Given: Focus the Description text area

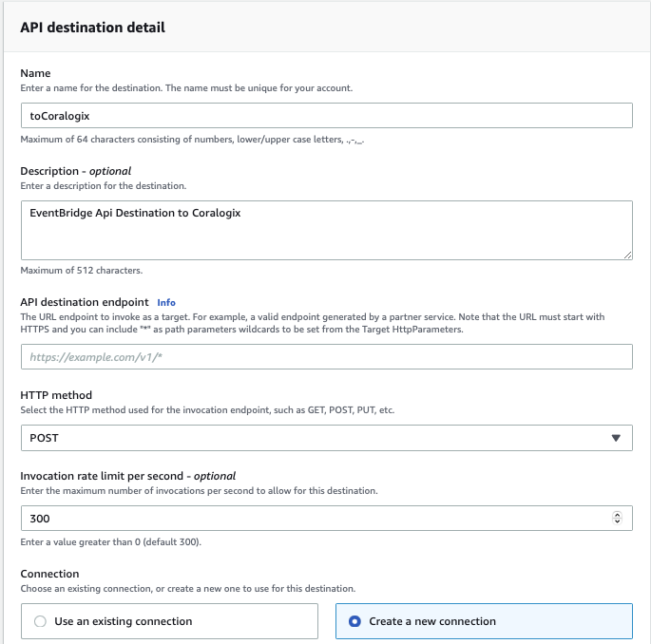Looking at the screenshot, I should pyautogui.click(x=326, y=229).
